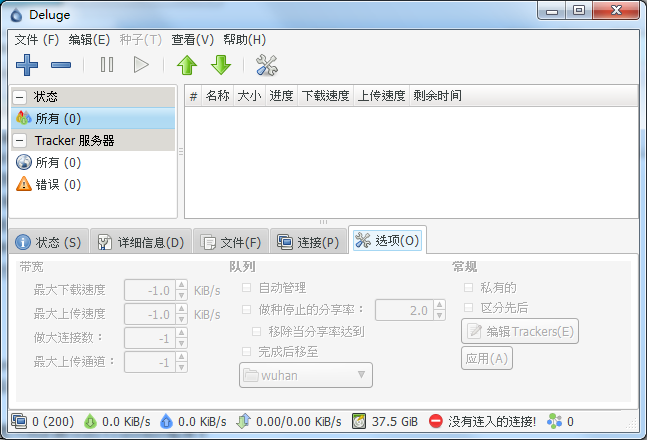Image resolution: width=647 pixels, height=440 pixels.
Task: Open the 编辑(E) menu
Action: tap(89, 40)
